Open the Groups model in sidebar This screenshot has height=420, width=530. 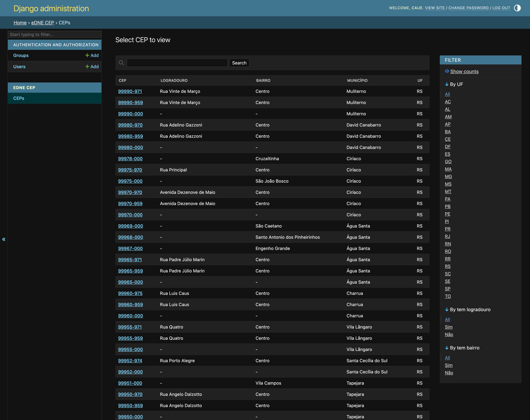pyautogui.click(x=21, y=55)
